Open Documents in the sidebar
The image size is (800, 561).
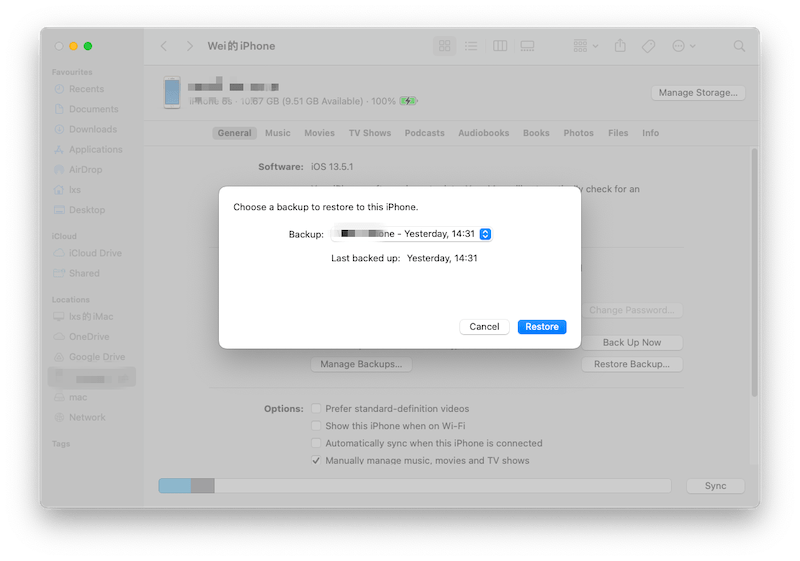pyautogui.click(x=93, y=109)
